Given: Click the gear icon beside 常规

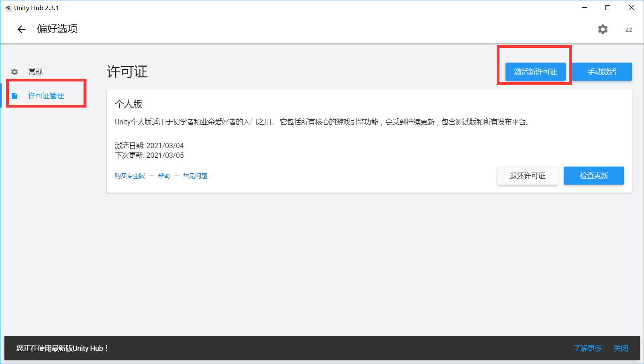Looking at the screenshot, I should click(14, 72).
